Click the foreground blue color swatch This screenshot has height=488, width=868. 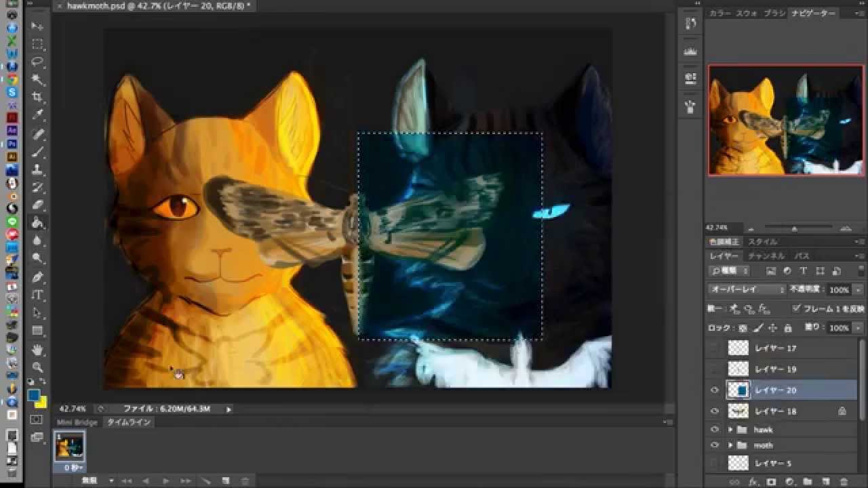pyautogui.click(x=34, y=395)
